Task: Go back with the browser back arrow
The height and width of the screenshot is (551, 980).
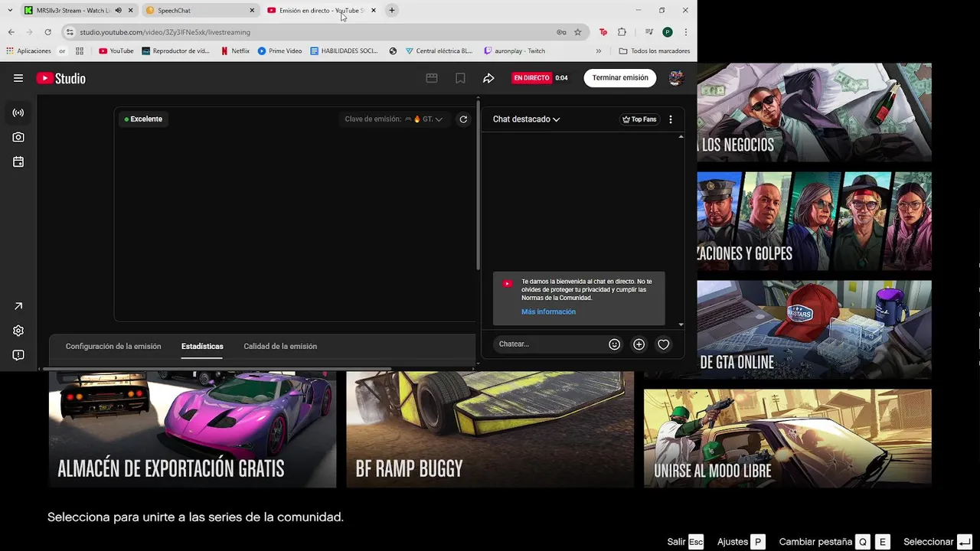Action: pos(11,32)
